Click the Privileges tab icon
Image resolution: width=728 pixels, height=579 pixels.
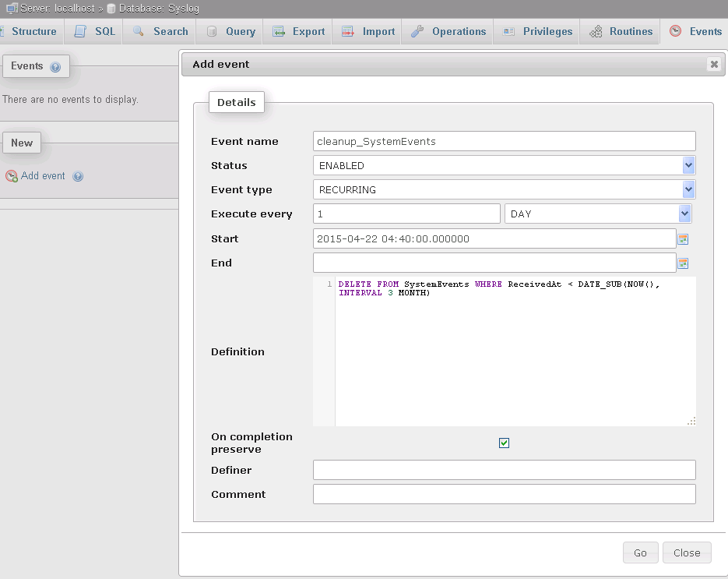coord(509,31)
